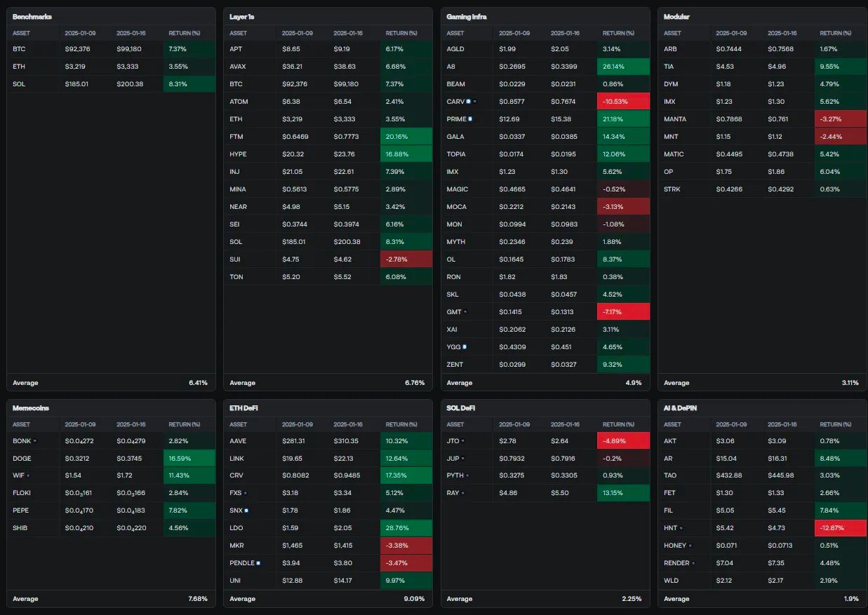This screenshot has width=868, height=615.
Task: Click the badge icon next to PENDLE
Action: 258,563
